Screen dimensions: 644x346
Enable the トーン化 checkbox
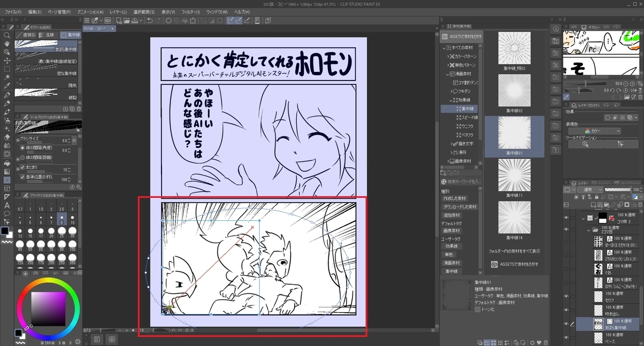[478, 309]
